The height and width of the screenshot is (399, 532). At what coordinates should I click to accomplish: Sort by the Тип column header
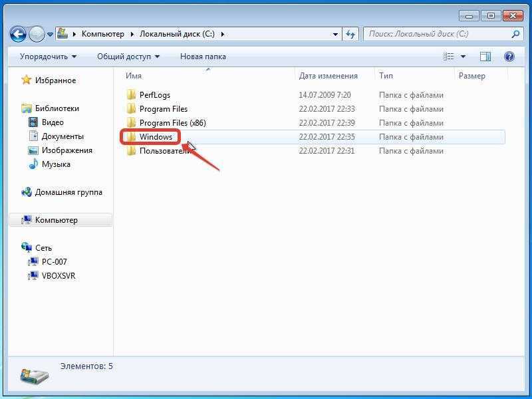pos(386,76)
